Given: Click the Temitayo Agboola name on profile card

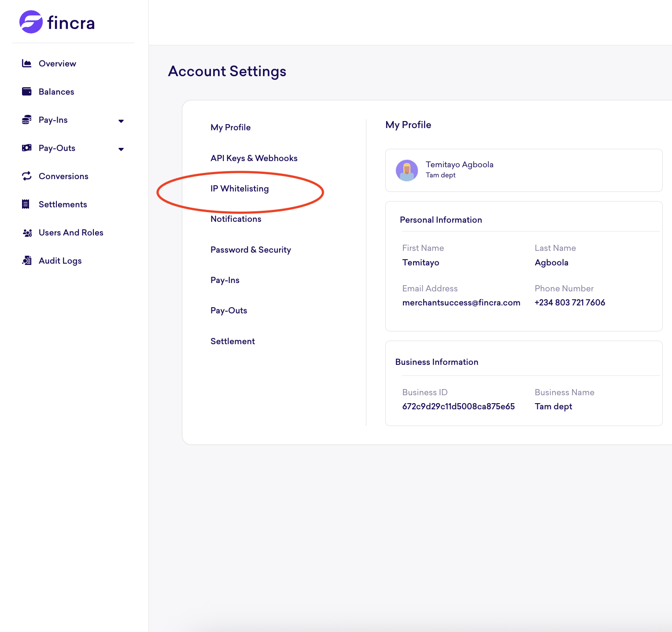Looking at the screenshot, I should tap(459, 164).
